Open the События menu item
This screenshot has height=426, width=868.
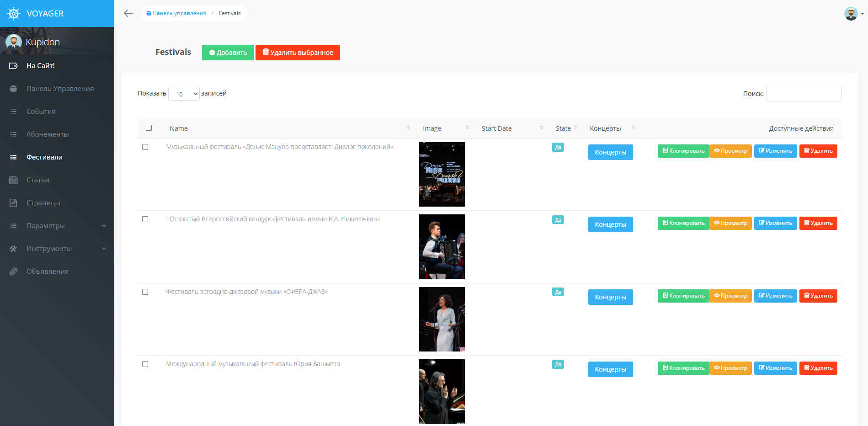tap(41, 112)
